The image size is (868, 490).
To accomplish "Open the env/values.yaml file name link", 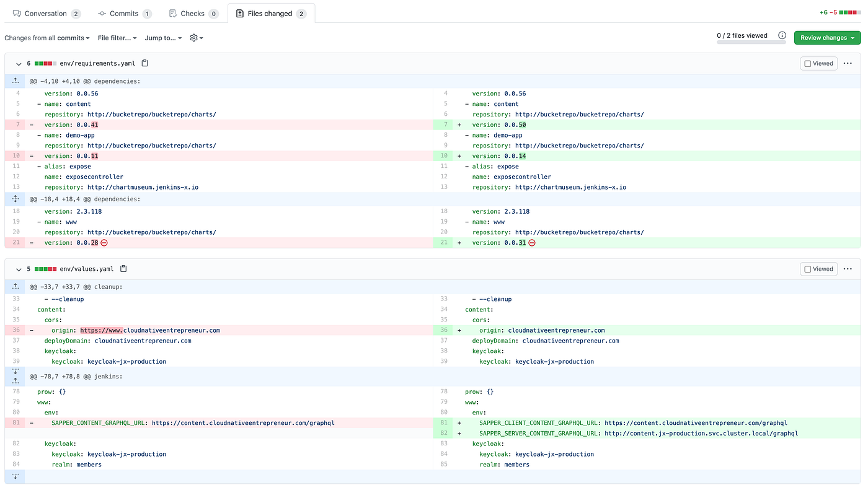I will pos(87,269).
